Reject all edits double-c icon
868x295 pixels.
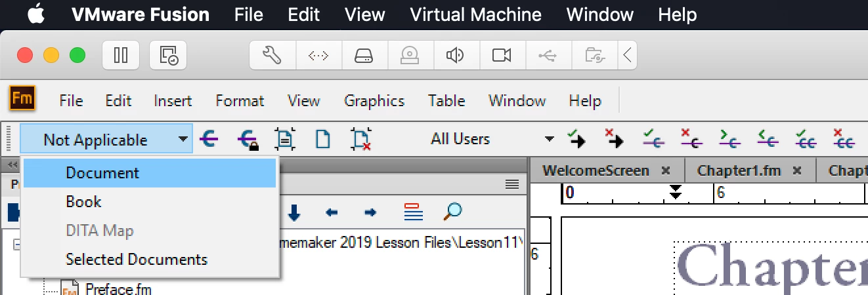click(844, 138)
